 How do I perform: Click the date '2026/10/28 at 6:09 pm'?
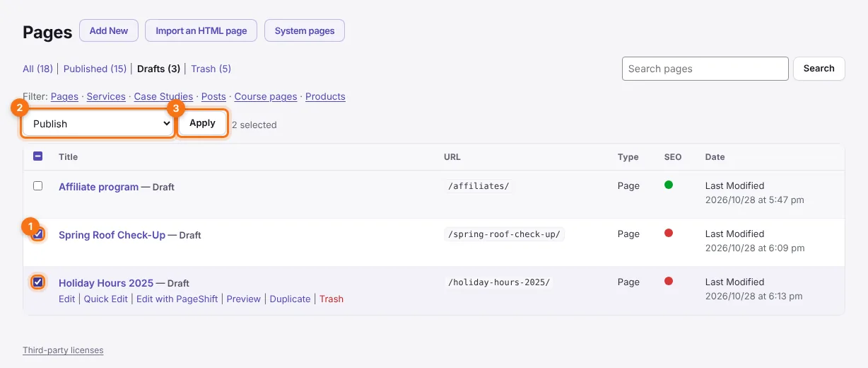[755, 248]
